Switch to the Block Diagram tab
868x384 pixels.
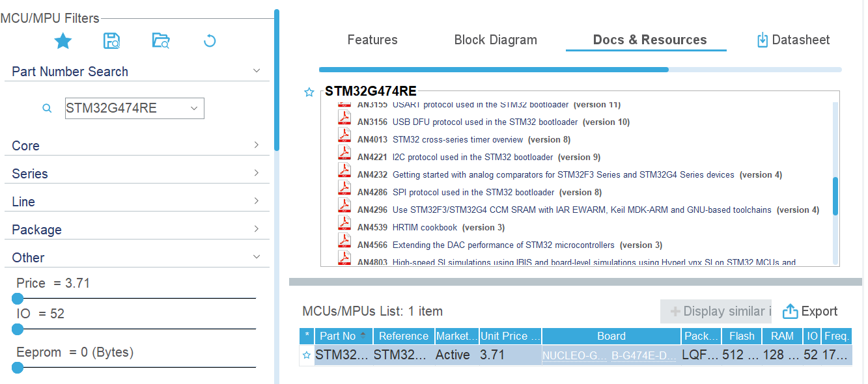(496, 40)
